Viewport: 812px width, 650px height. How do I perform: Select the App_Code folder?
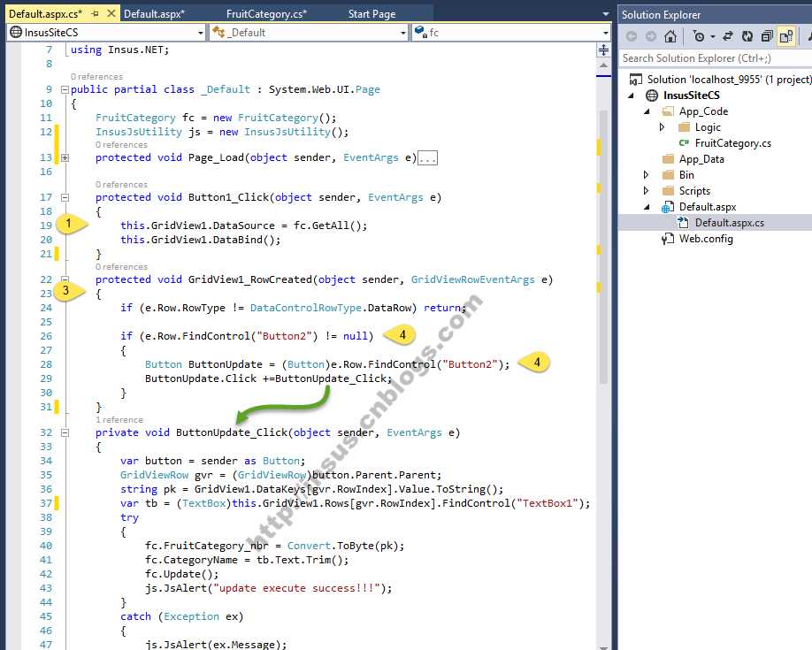703,111
